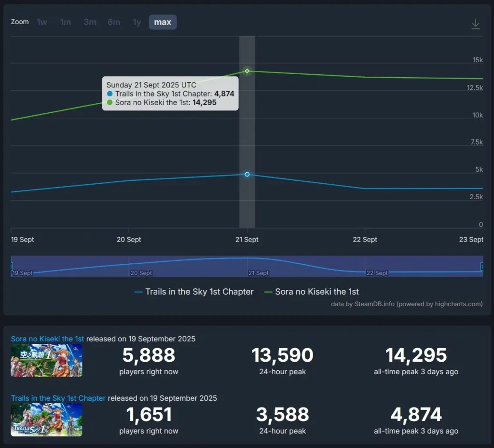Screen dimensions: 494x448
Task: Select the 1w zoom range
Action: [42, 22]
